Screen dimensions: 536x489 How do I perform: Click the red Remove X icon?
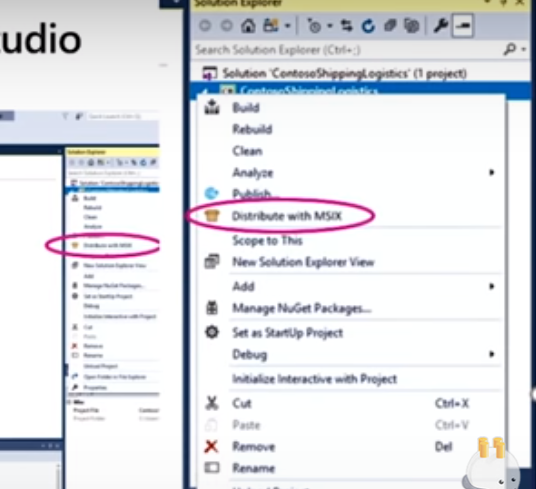tap(211, 446)
